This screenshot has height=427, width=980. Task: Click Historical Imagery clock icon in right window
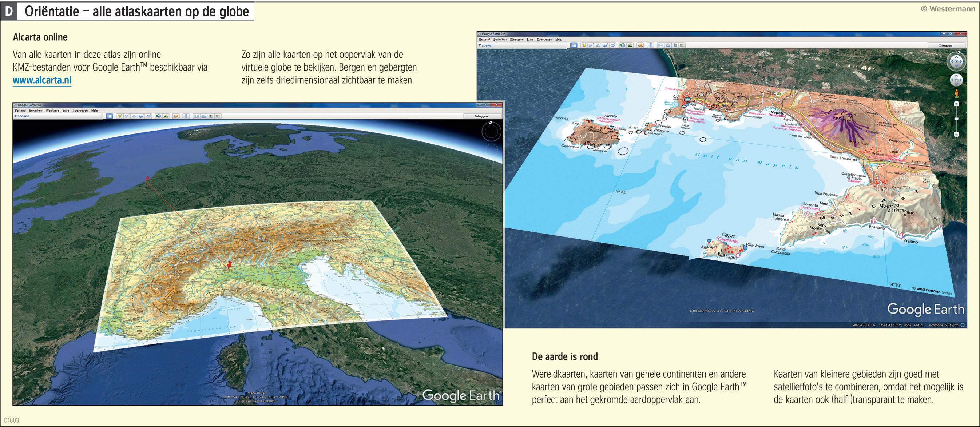(x=623, y=45)
